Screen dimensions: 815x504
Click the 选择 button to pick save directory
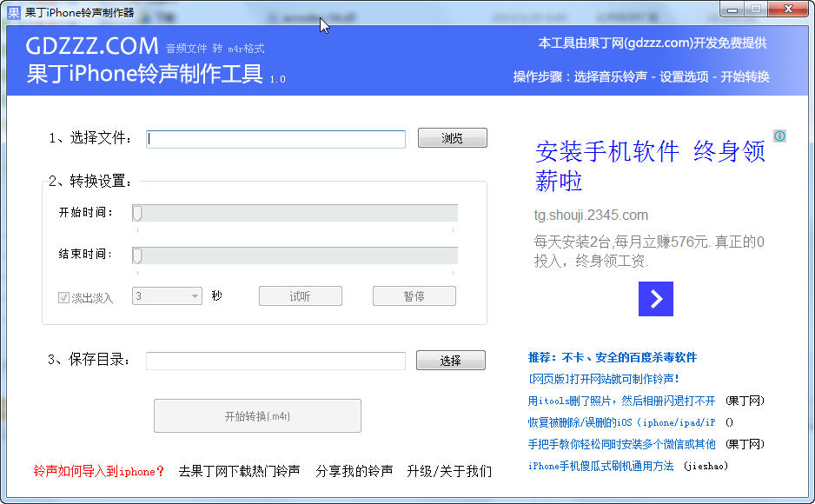450,360
